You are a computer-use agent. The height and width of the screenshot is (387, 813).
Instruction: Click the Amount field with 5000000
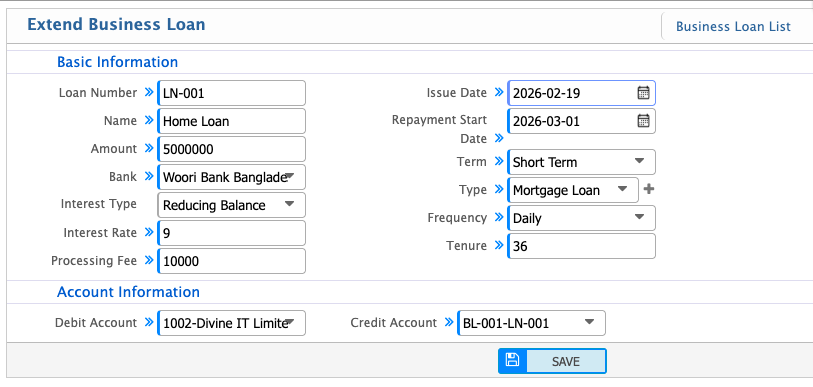tap(231, 149)
